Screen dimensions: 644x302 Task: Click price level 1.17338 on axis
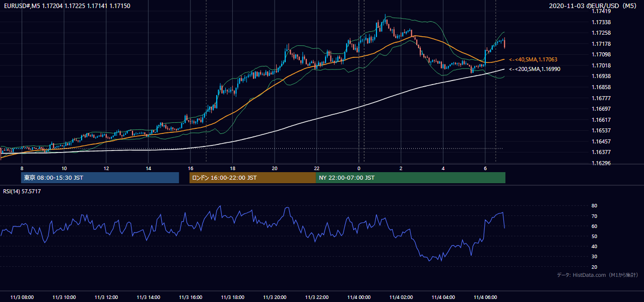pos(601,22)
